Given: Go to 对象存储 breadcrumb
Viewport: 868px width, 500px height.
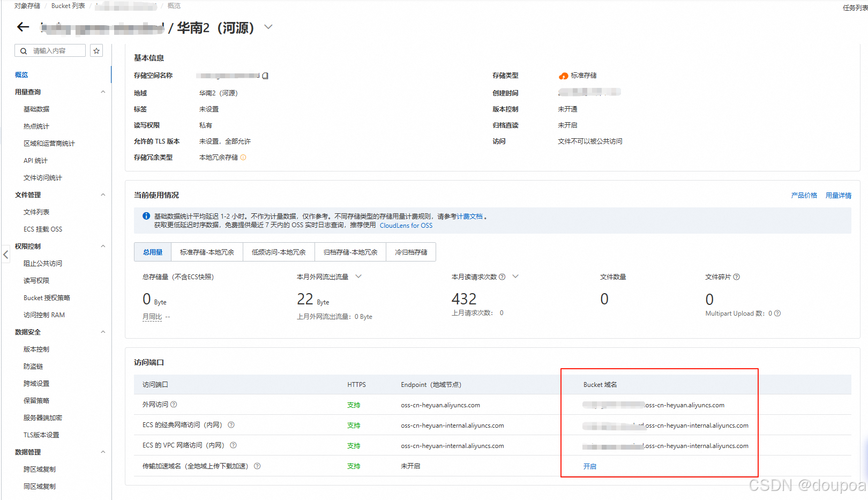Looking at the screenshot, I should click(27, 6).
